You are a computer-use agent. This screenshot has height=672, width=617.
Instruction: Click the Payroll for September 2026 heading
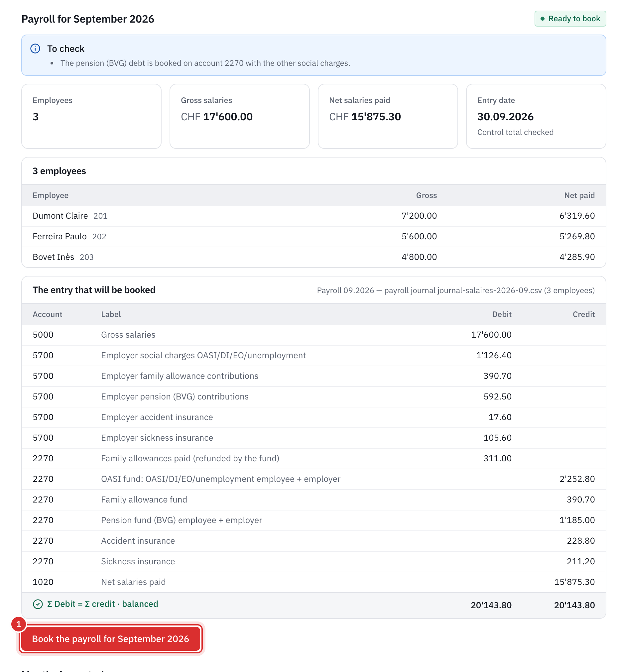click(88, 19)
